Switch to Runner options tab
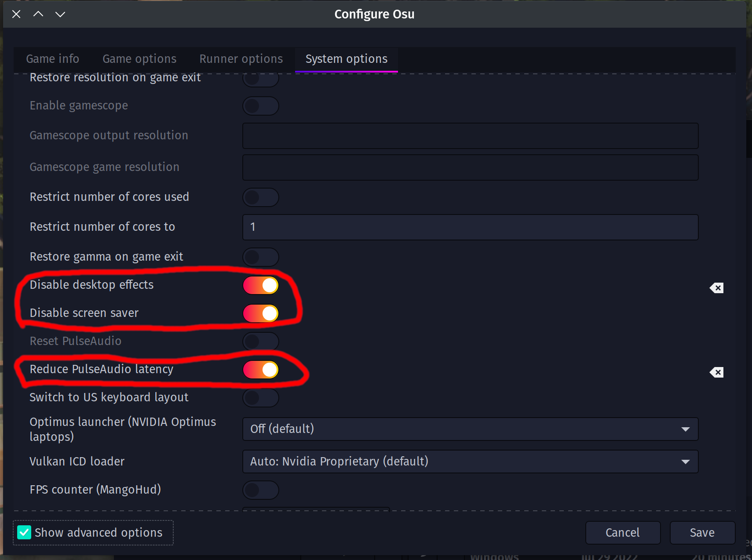752x560 pixels. point(241,59)
